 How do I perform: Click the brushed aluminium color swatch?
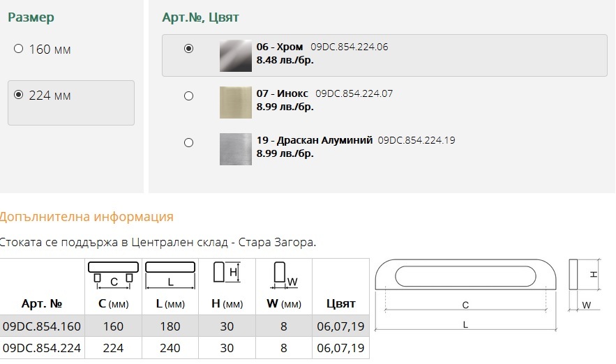[x=236, y=149]
